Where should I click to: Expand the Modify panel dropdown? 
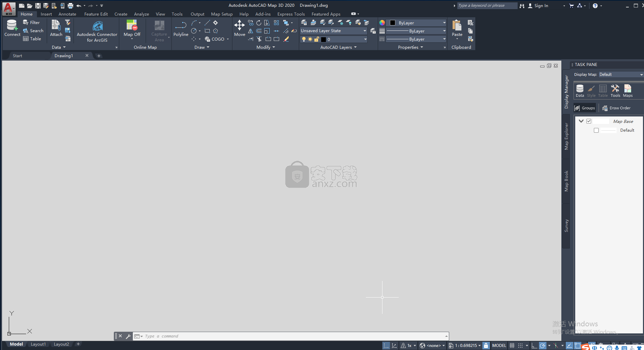(x=266, y=47)
